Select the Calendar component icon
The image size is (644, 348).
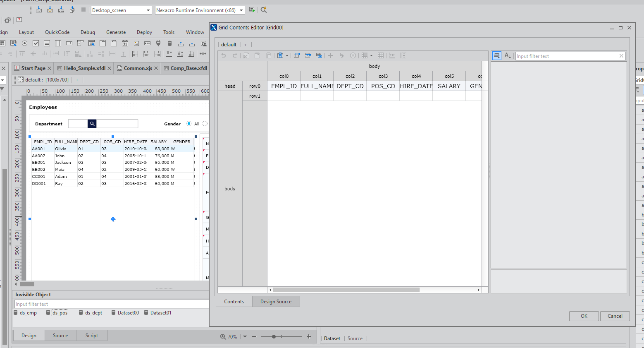click(x=125, y=43)
